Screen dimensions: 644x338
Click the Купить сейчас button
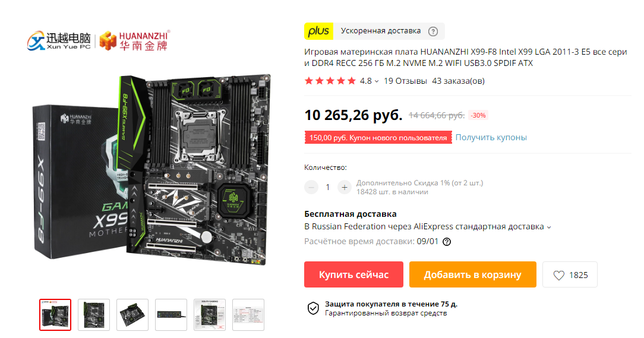[x=353, y=275]
